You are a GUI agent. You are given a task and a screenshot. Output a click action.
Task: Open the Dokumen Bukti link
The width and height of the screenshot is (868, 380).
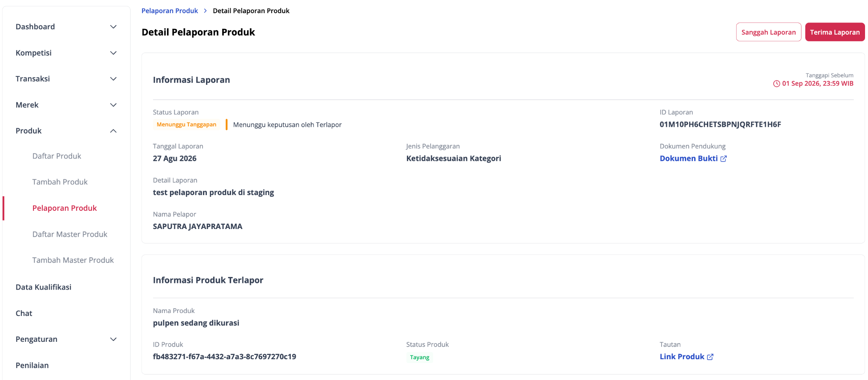(689, 158)
